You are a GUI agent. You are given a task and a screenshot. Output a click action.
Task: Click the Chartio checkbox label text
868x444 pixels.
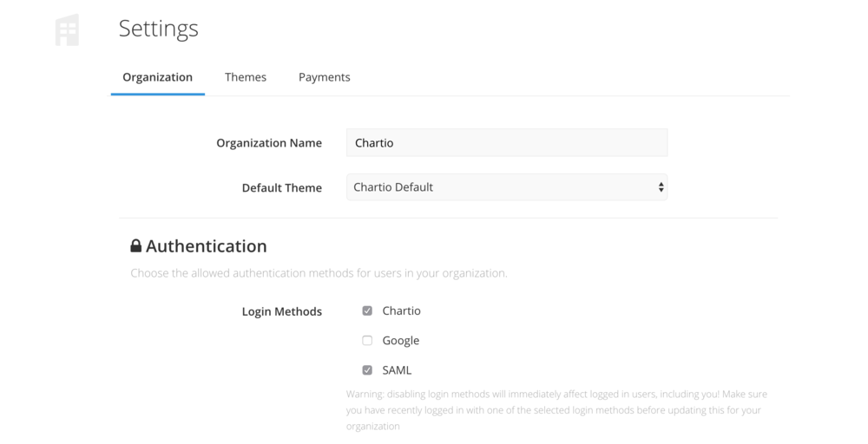click(x=401, y=310)
